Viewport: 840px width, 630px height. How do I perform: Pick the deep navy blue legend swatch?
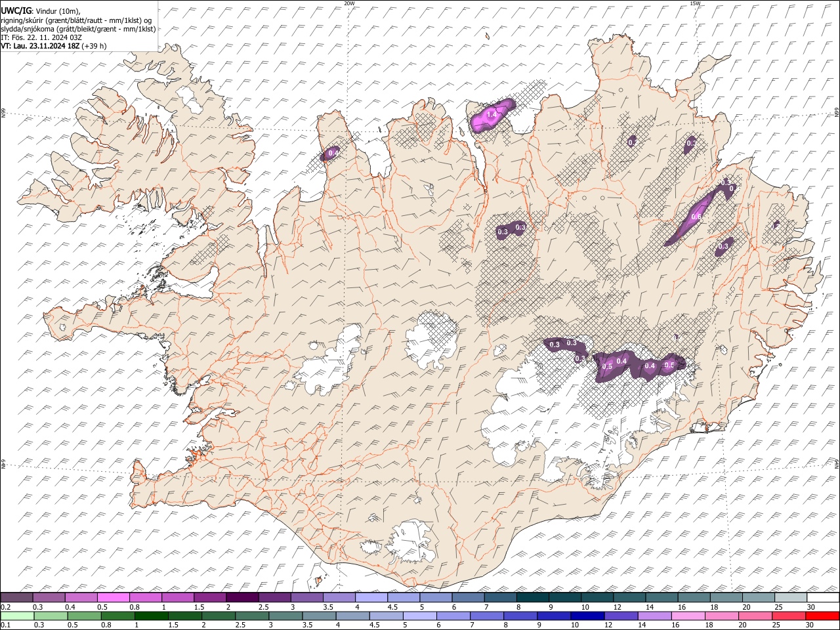click(587, 616)
